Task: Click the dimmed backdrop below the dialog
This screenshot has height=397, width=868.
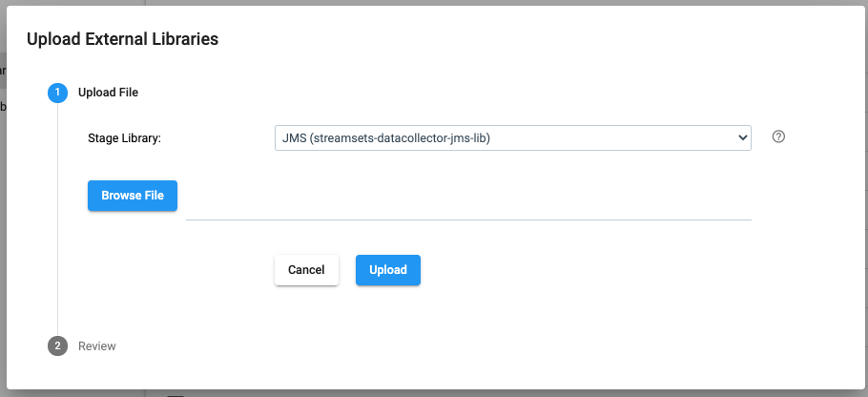Action: click(434, 393)
